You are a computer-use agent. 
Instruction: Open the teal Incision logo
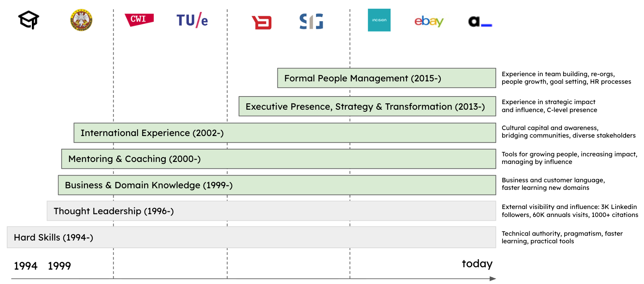[x=379, y=20]
